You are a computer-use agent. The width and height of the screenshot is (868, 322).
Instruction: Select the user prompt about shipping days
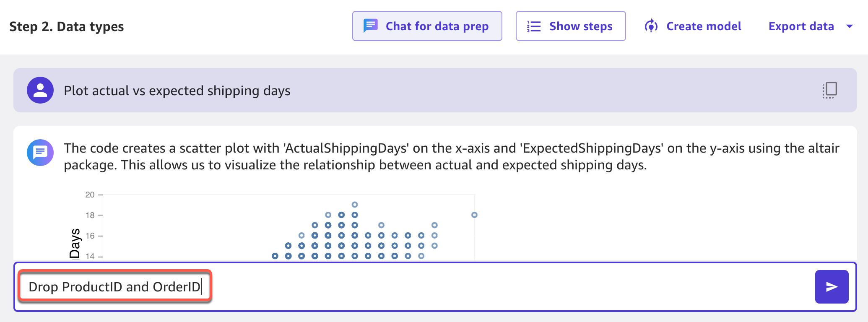point(177,91)
